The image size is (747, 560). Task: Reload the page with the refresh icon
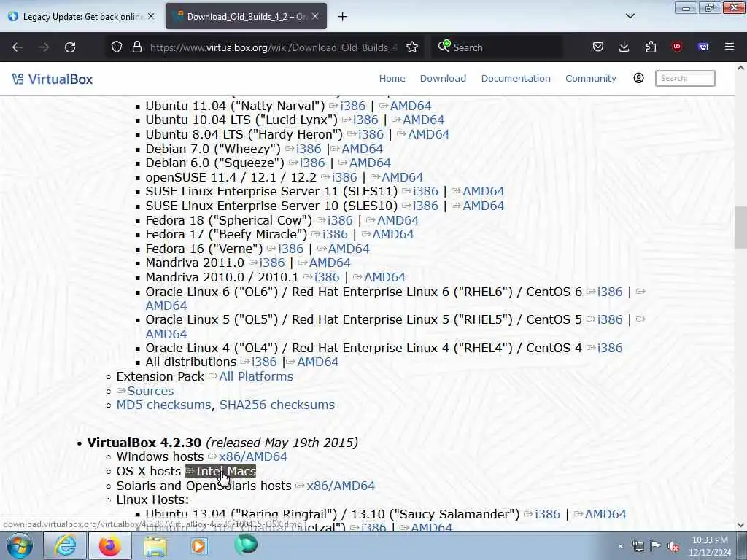[70, 47]
